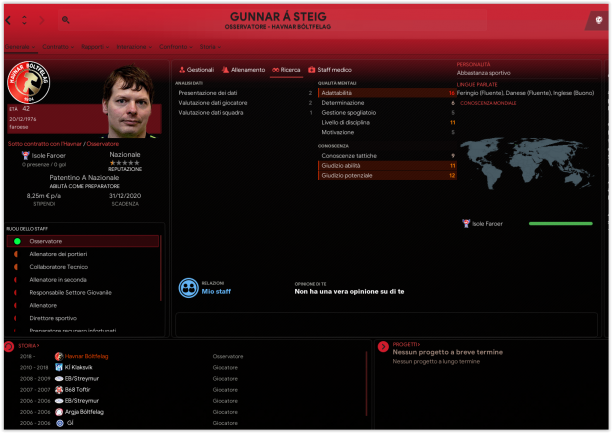612x433 pixels.
Task: Open the Progetti> section header link
Action: click(x=406, y=344)
